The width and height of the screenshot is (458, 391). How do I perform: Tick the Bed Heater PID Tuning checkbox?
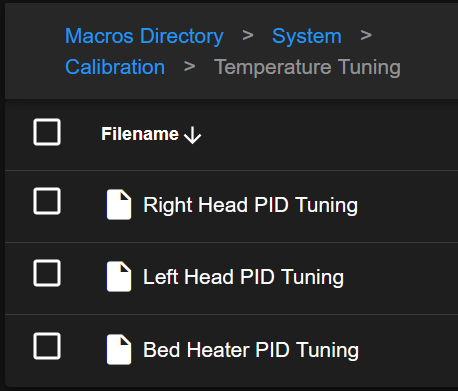pyautogui.click(x=47, y=346)
